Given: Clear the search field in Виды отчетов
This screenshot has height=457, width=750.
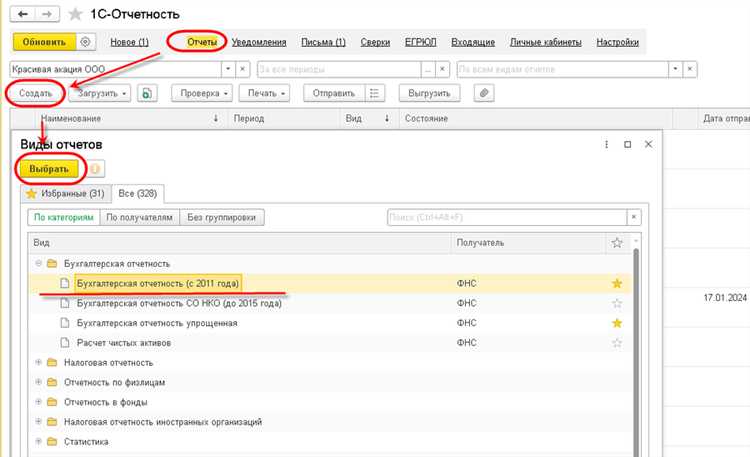Looking at the screenshot, I should pos(634,217).
